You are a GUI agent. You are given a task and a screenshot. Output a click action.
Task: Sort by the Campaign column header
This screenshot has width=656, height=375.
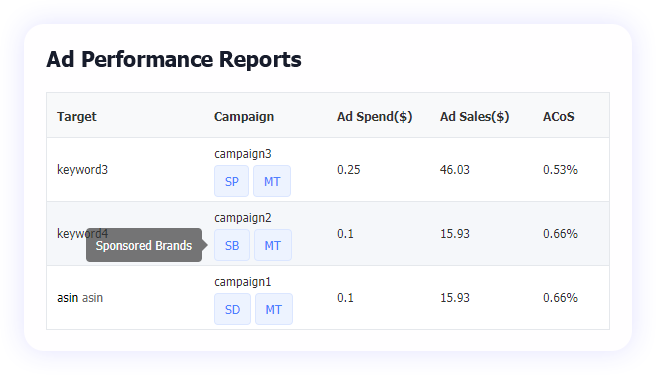pos(244,116)
